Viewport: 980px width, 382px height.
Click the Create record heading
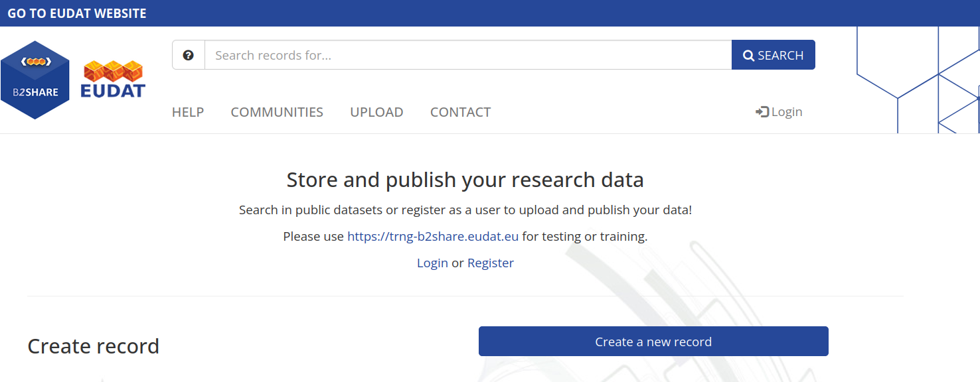pos(94,346)
